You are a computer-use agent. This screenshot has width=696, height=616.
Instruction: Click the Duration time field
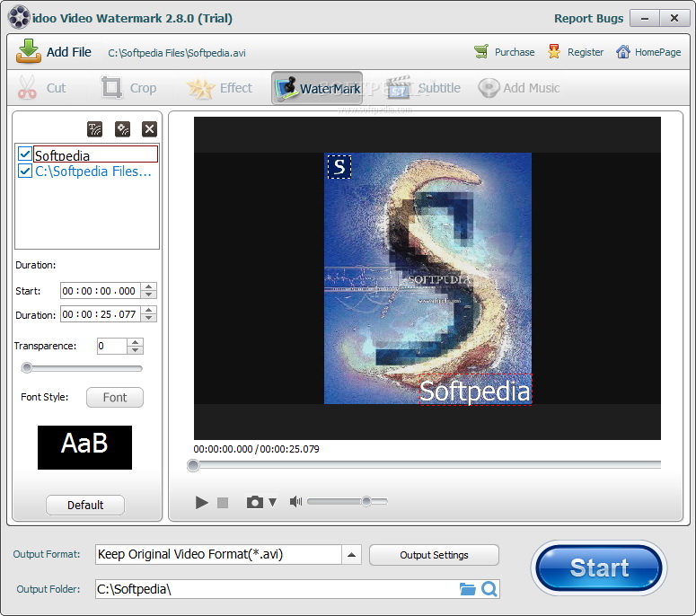click(x=101, y=314)
